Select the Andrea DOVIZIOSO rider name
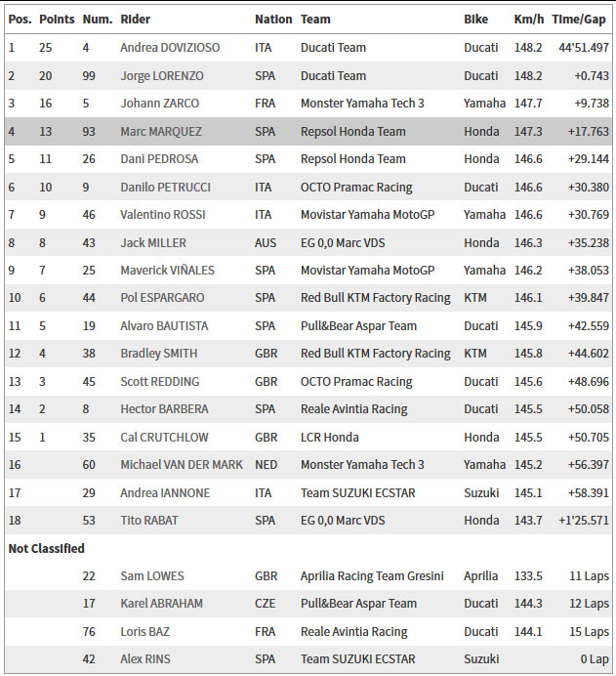616x676 pixels. (x=170, y=48)
